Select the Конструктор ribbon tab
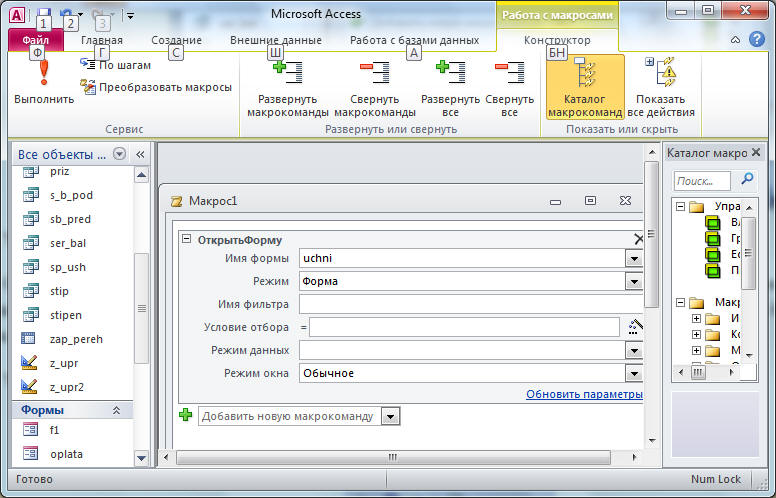This screenshot has height=498, width=776. coord(557,40)
